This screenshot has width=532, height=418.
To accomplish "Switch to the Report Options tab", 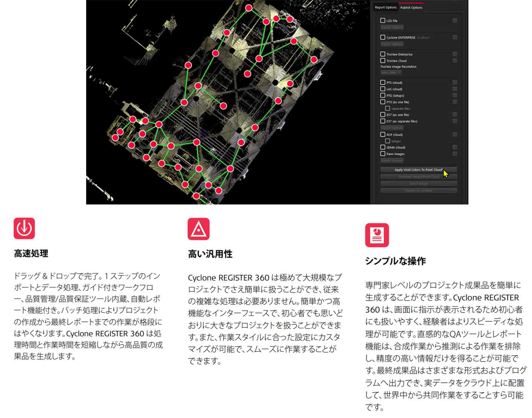I will coord(386,8).
